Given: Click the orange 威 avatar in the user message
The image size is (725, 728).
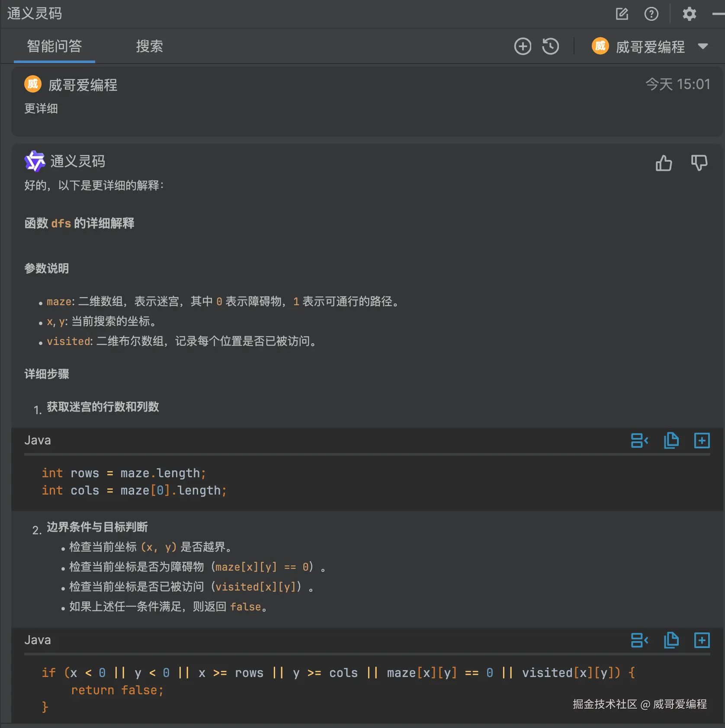Looking at the screenshot, I should point(33,84).
